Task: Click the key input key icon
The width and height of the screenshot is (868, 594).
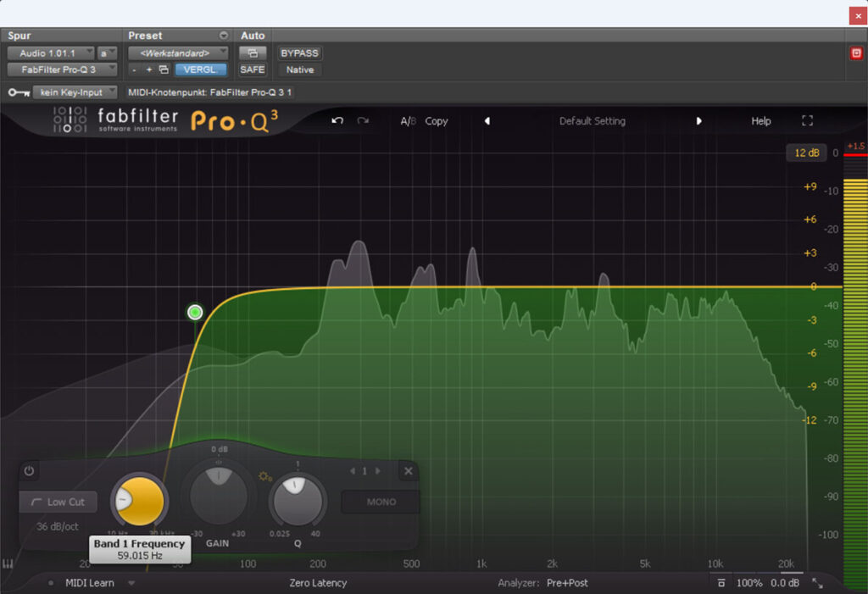Action: 19,92
